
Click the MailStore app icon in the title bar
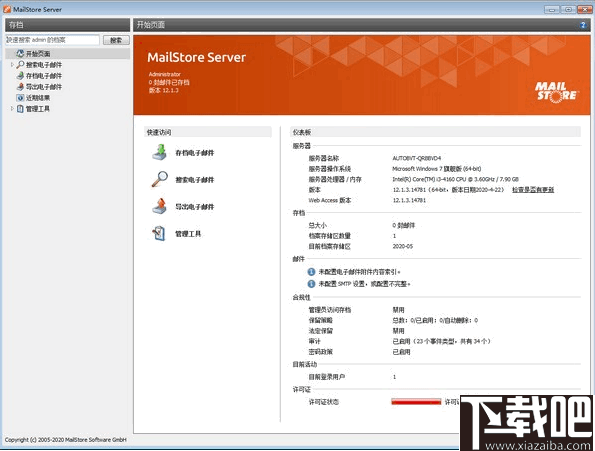[x=7, y=9]
